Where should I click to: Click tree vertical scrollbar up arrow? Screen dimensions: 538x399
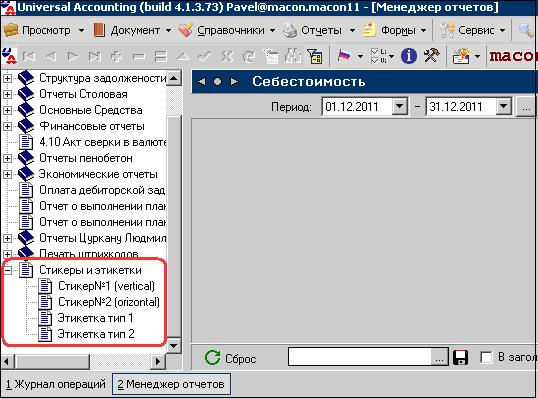174,79
